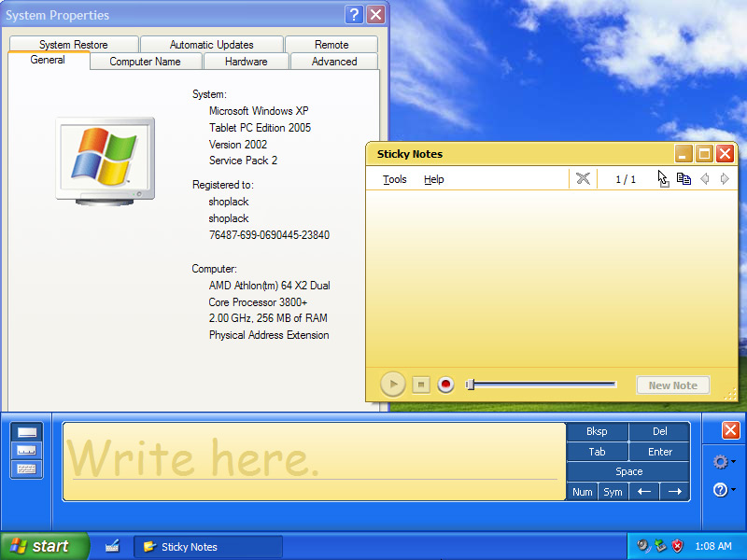Image resolution: width=747 pixels, height=560 pixels.
Task: Click the Sticky Notes taskbar button
Action: [x=207, y=547]
